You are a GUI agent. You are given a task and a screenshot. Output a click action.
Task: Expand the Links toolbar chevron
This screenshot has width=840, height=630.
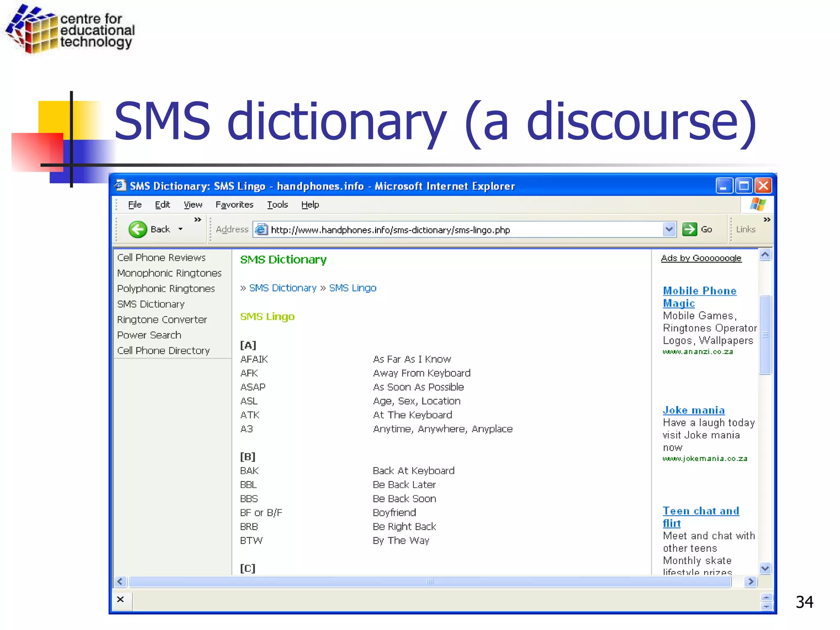click(767, 219)
